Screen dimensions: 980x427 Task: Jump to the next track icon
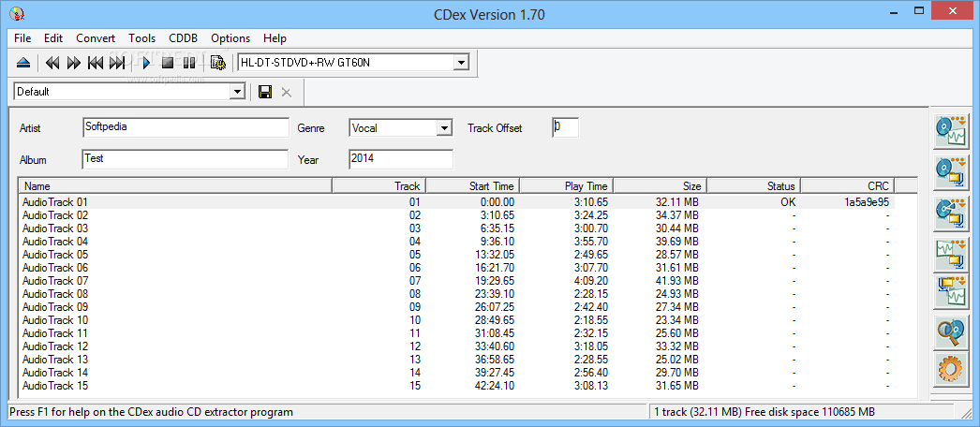click(x=117, y=63)
